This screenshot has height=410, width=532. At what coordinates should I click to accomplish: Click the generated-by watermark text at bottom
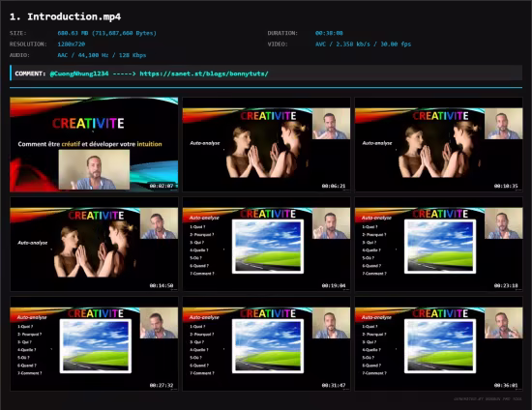[x=488, y=398]
